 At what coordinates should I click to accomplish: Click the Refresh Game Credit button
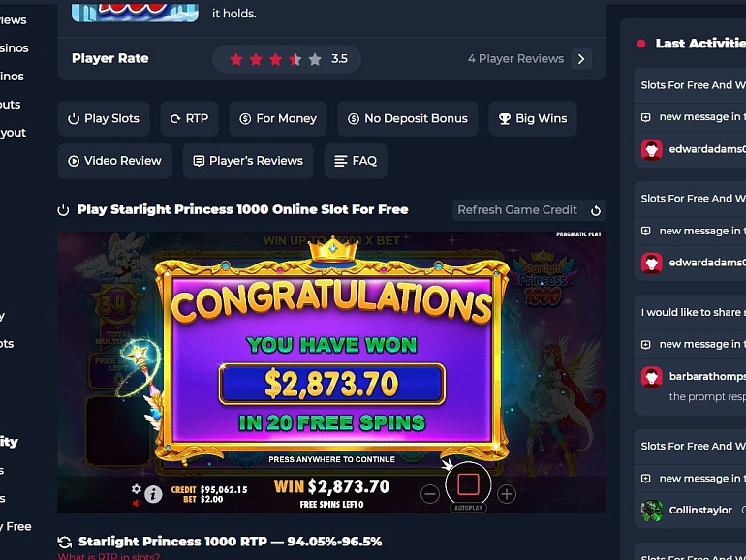pyautogui.click(x=529, y=210)
